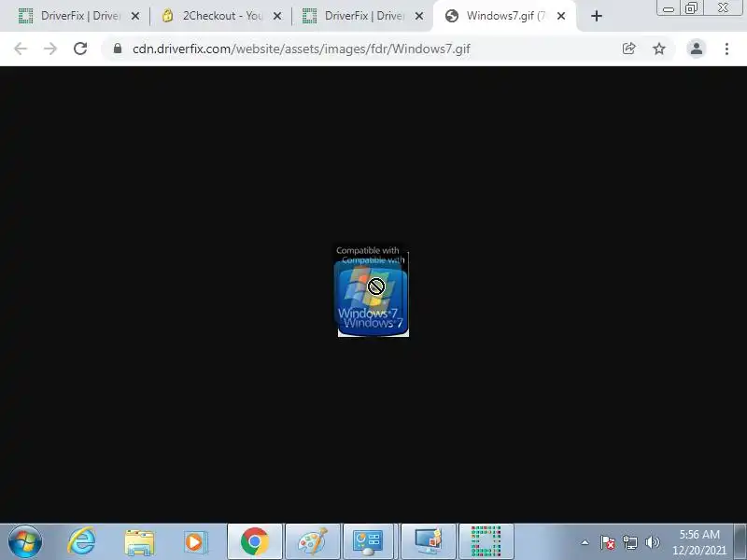Viewport: 747px width, 560px height.
Task: Close the first DriverFix tab
Action: click(x=135, y=16)
